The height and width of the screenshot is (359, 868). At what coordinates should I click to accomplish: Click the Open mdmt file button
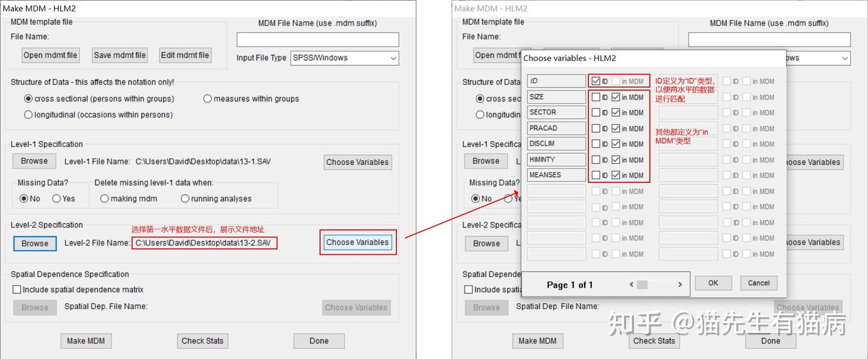[50, 55]
